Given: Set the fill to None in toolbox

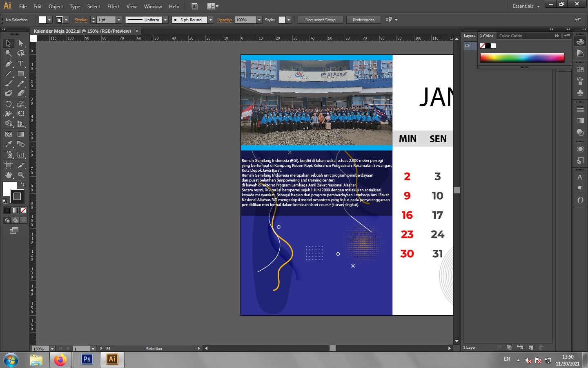Looking at the screenshot, I should pyautogui.click(x=23, y=210).
